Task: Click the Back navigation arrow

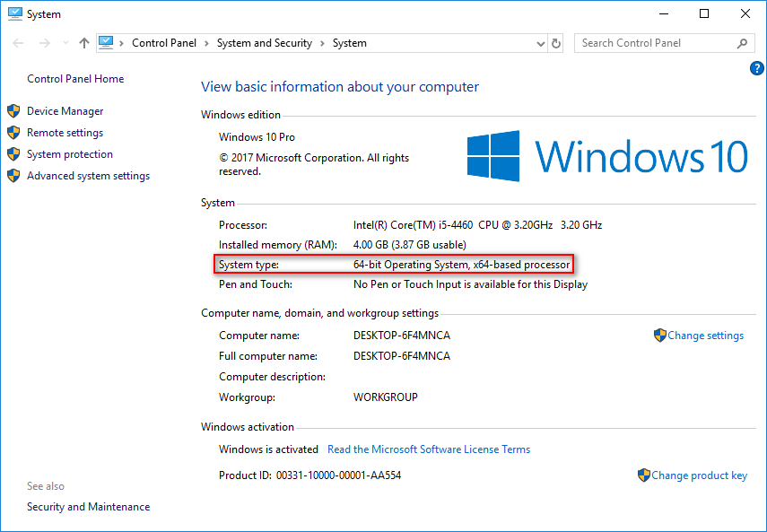Action: (x=18, y=43)
